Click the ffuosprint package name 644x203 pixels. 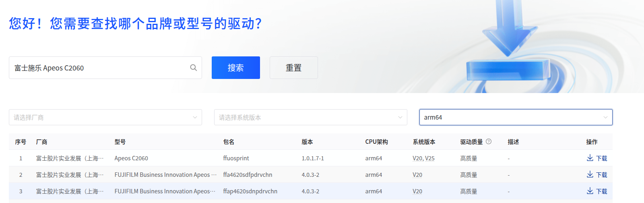(236, 158)
